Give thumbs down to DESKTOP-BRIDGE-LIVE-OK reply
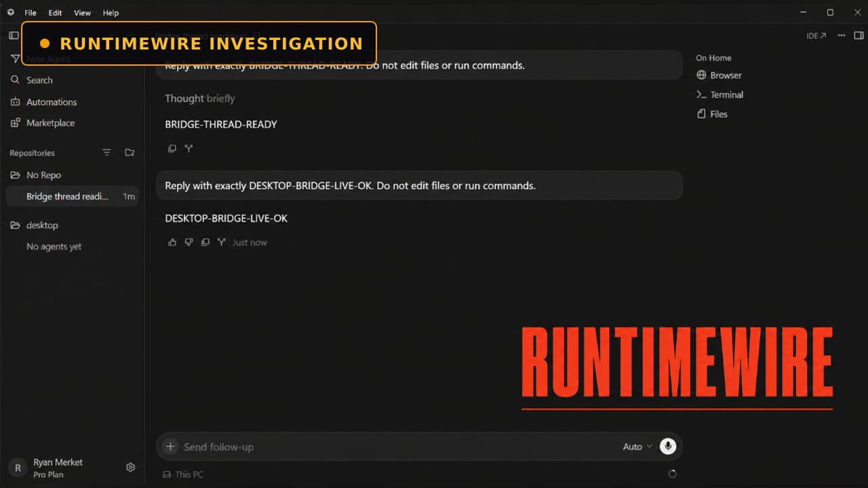 pyautogui.click(x=189, y=242)
